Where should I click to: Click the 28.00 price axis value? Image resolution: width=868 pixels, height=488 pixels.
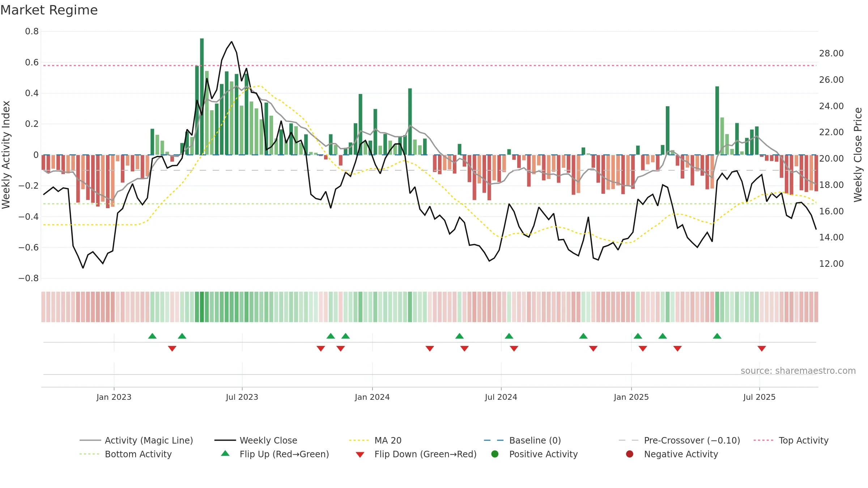pos(831,53)
